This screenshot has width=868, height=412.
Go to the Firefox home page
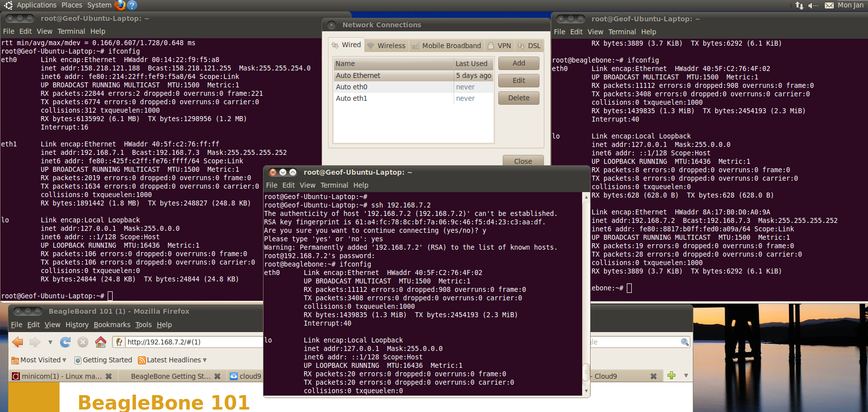point(101,342)
